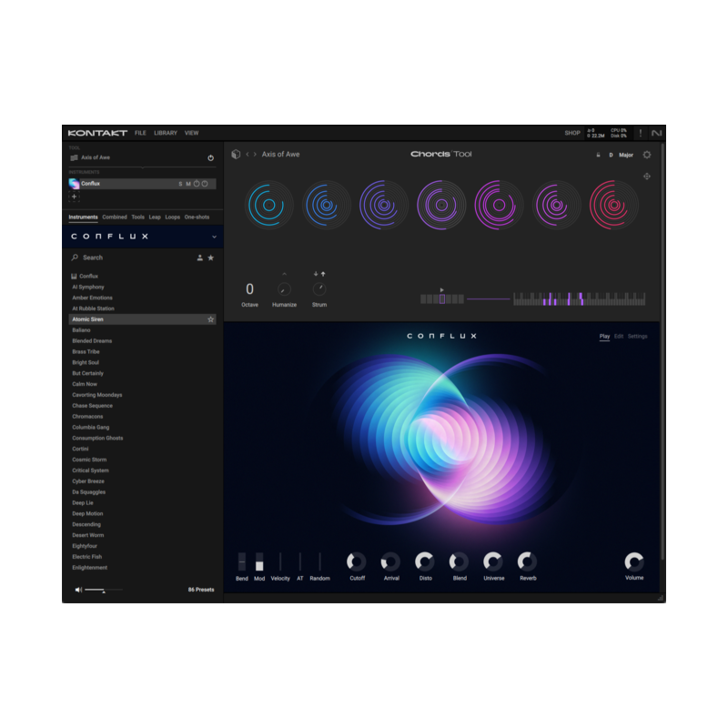Click the drag crosshair icon
The height and width of the screenshot is (728, 728).
click(x=647, y=177)
